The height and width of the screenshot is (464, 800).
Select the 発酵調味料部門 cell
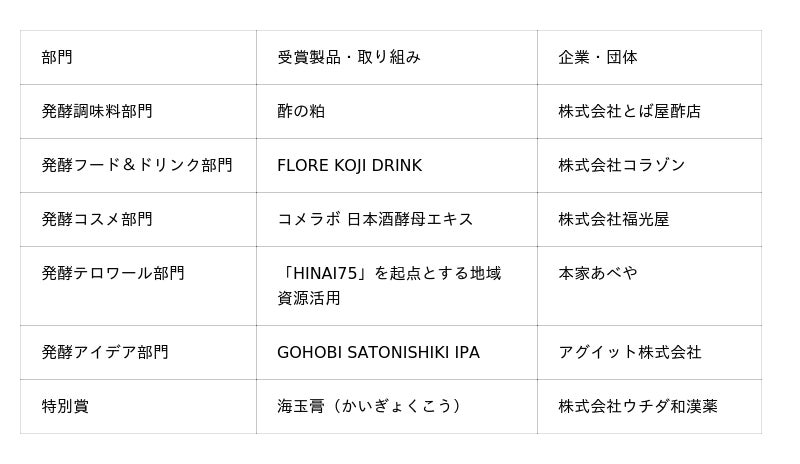138,112
